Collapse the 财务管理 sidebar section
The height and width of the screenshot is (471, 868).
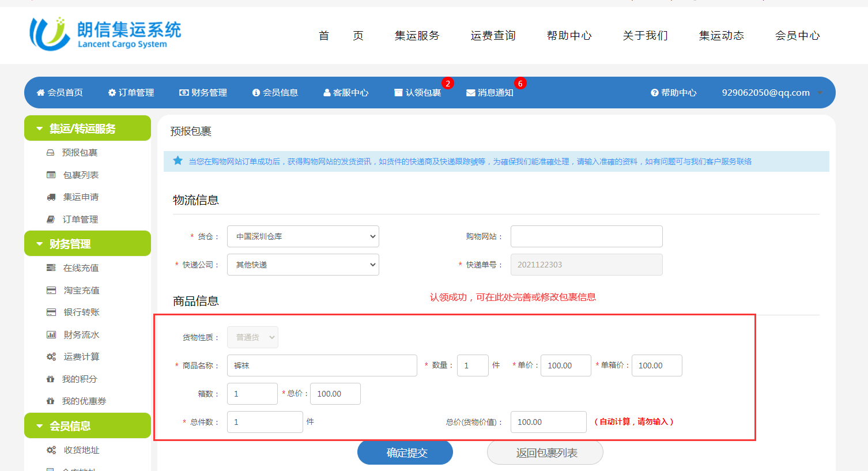pyautogui.click(x=39, y=244)
